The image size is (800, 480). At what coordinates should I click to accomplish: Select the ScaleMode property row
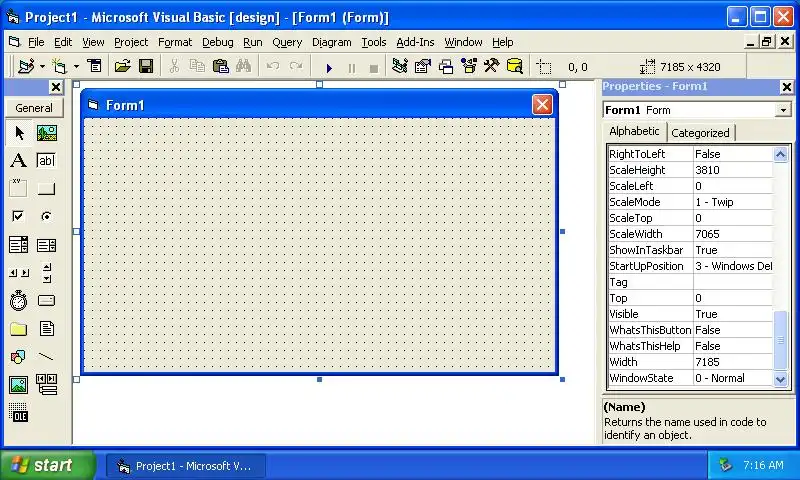[x=691, y=202]
